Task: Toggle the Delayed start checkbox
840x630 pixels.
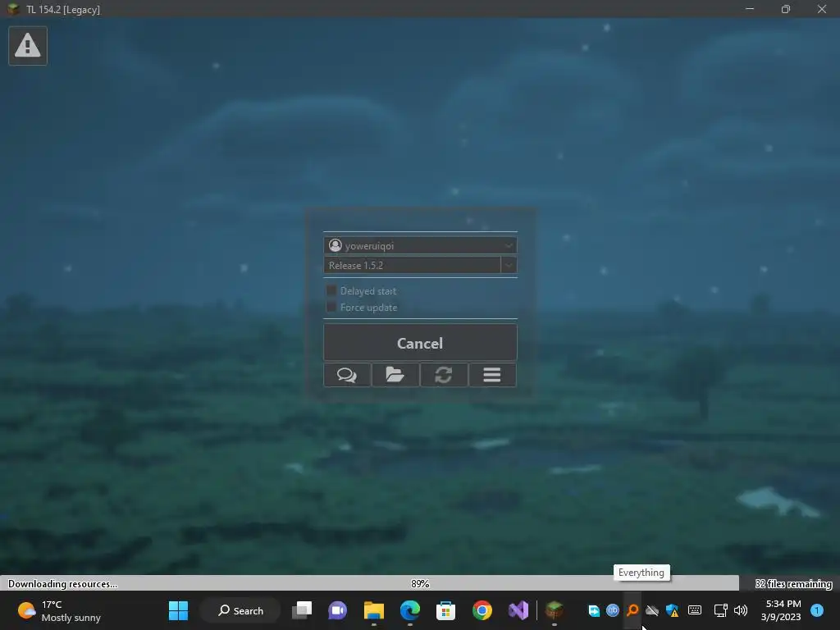Action: pos(331,290)
